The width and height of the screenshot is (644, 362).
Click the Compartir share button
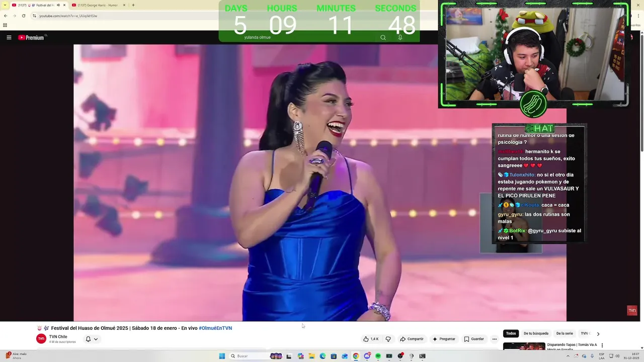tap(412, 339)
